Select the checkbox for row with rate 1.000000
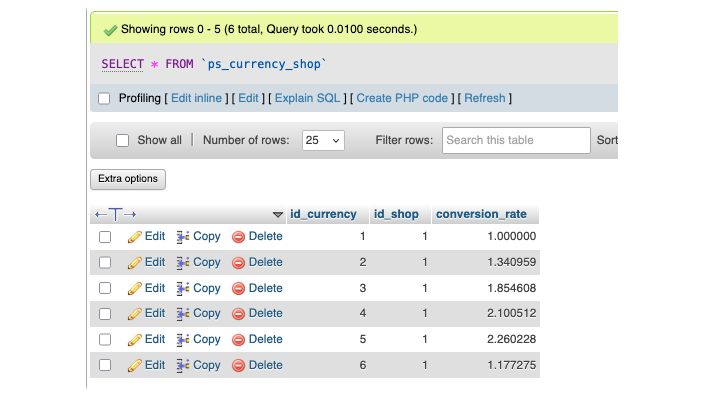 [105, 237]
